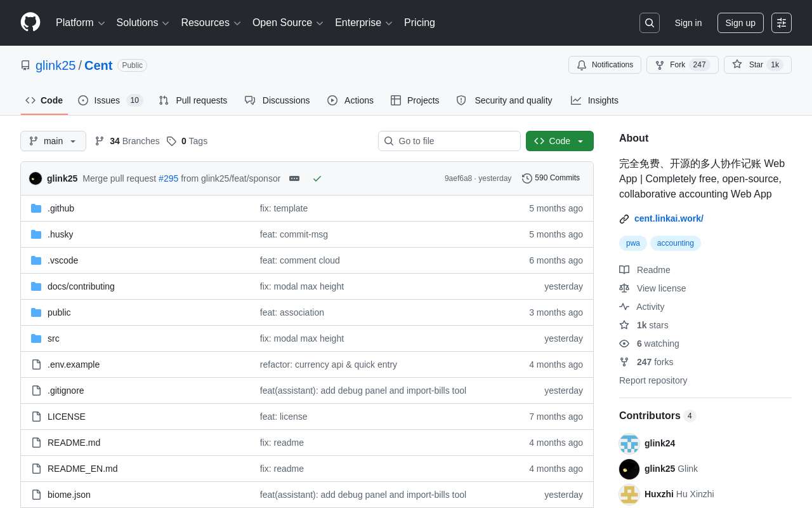Open the Insights tab
The height and width of the screenshot is (508, 812).
(594, 100)
